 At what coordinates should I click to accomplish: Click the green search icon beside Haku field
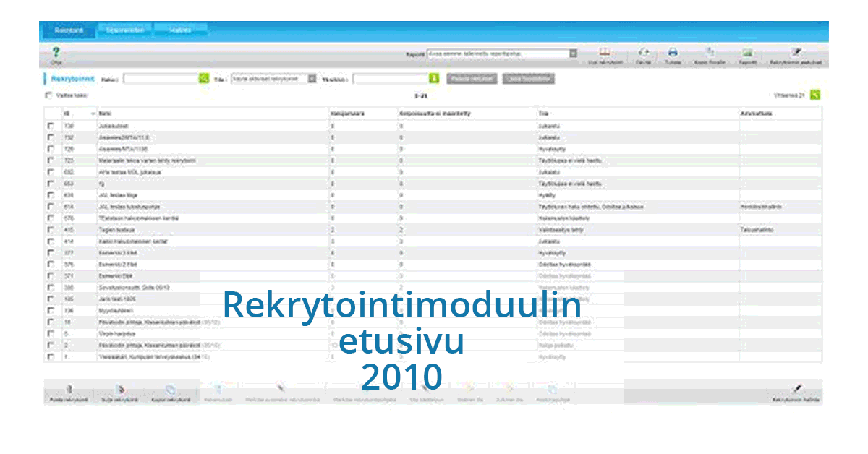[204, 78]
